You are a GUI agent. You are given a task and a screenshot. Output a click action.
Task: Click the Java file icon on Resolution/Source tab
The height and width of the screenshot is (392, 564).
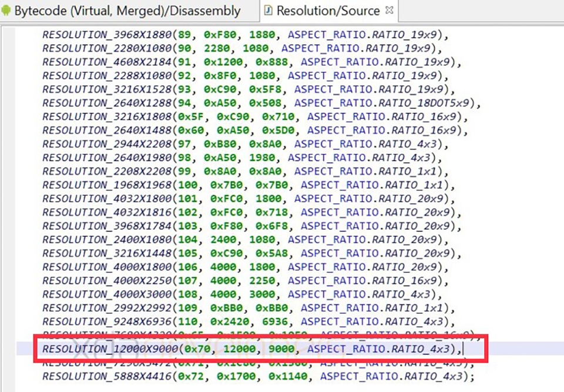coord(268,11)
